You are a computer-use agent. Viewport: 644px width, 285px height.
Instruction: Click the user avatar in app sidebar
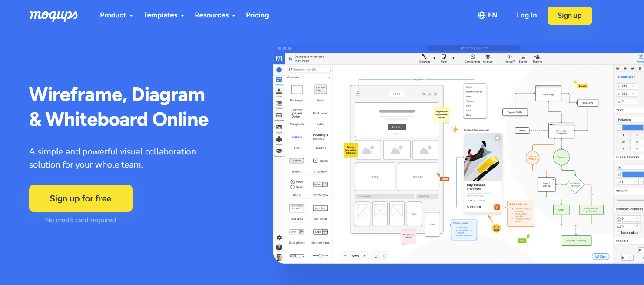tap(279, 257)
